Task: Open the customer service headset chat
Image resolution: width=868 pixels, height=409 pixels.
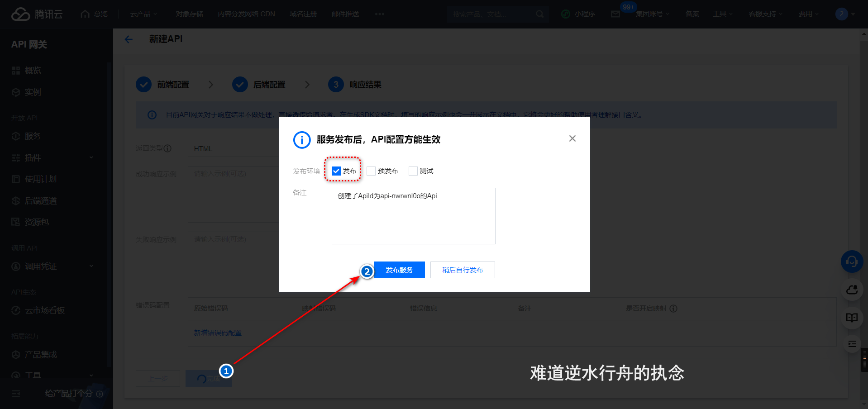Action: point(851,262)
